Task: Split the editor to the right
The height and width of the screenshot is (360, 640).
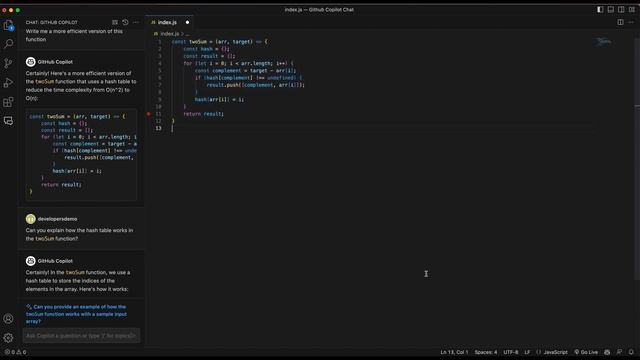Action: [620, 22]
